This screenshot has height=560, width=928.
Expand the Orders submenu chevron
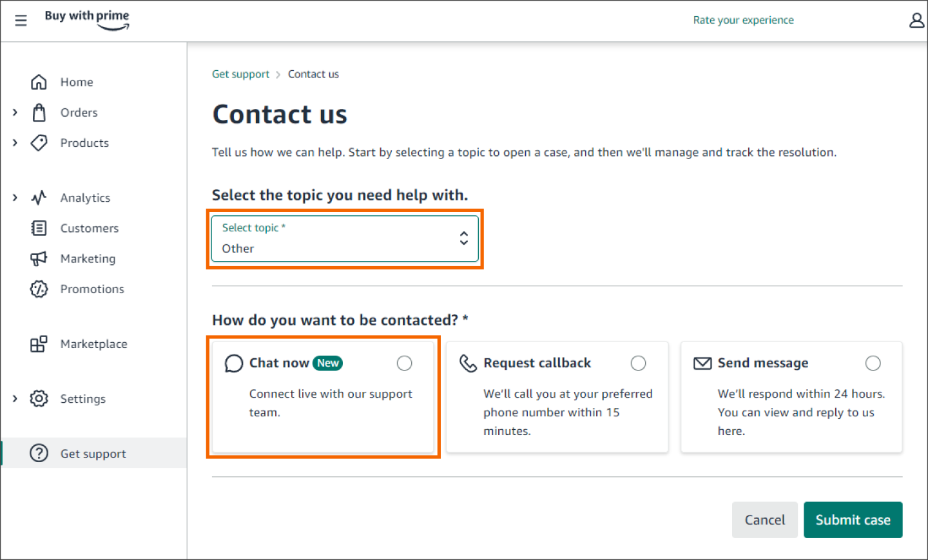click(x=15, y=113)
